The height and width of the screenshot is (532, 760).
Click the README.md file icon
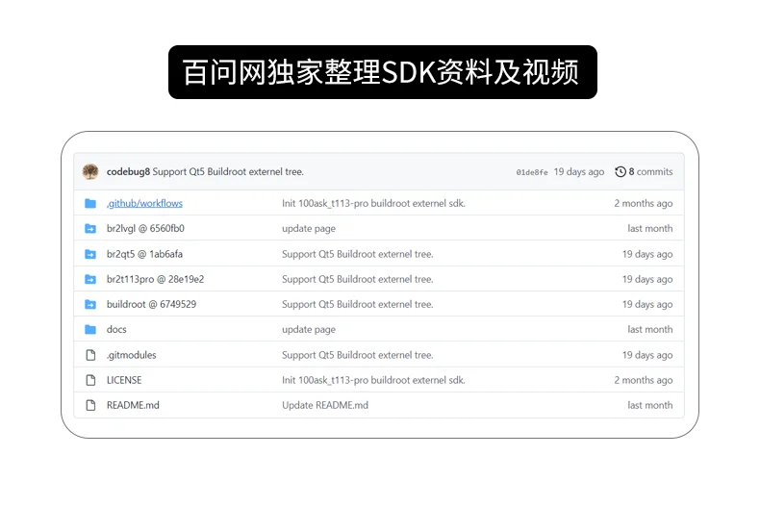[90, 405]
